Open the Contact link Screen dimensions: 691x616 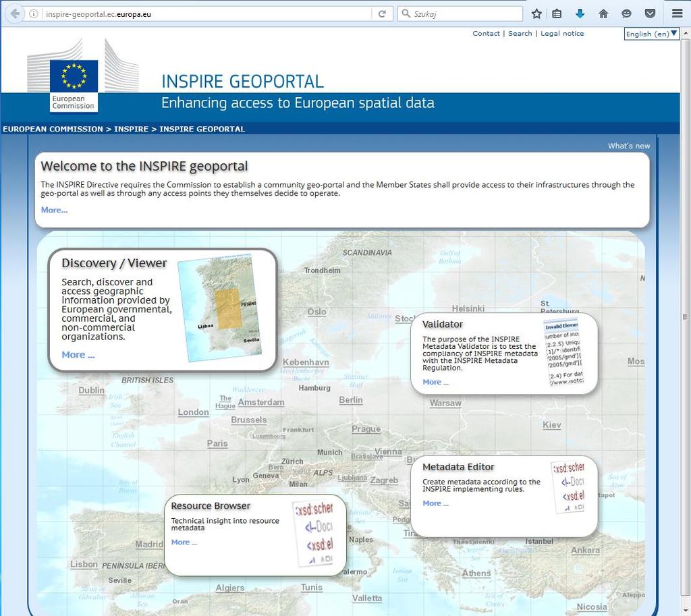[486, 34]
